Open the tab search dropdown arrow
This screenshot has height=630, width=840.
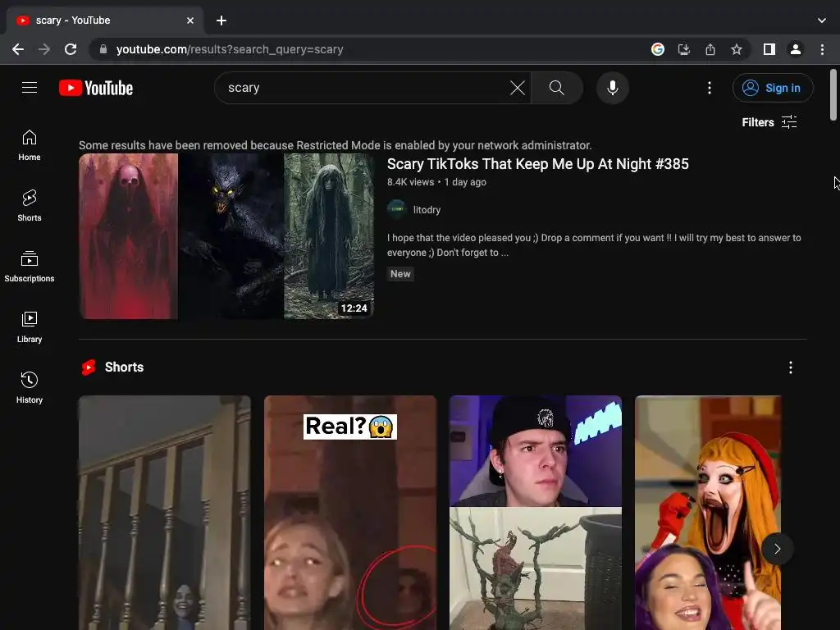[x=822, y=21]
